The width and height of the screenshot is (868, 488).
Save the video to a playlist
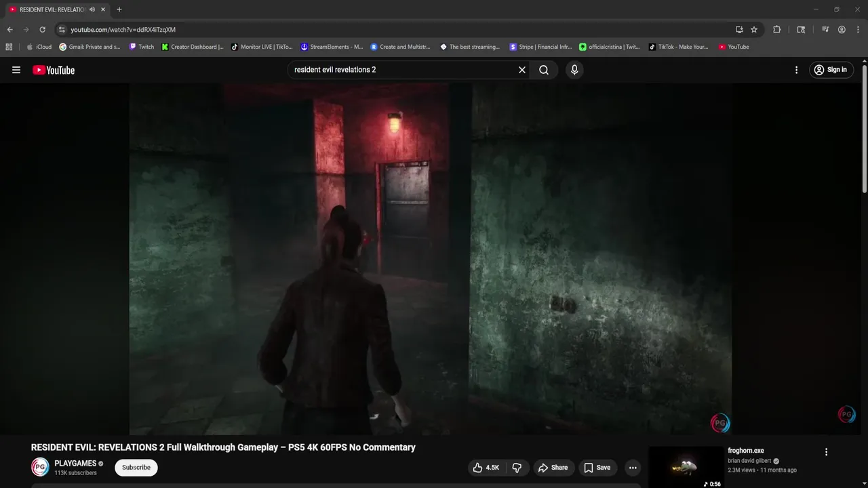pos(597,468)
